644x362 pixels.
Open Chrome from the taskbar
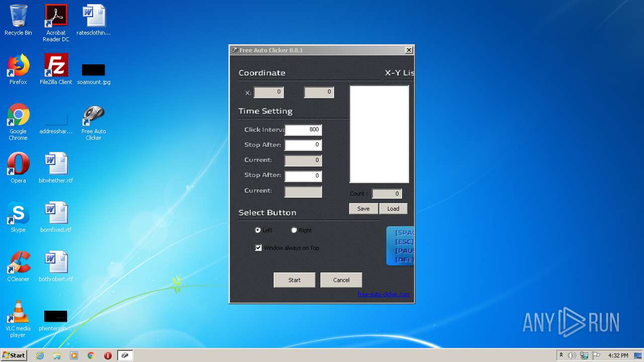(91, 355)
